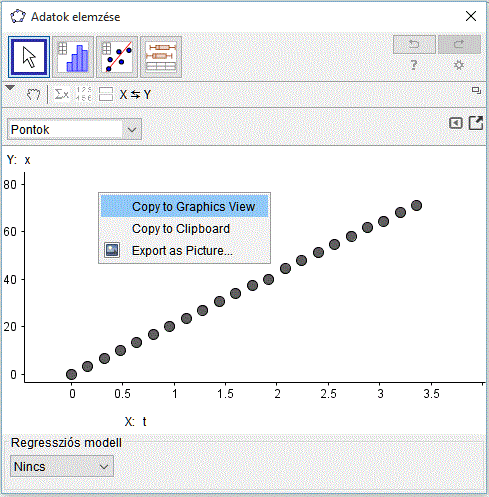The width and height of the screenshot is (489, 497).
Task: Click the redo arrow button
Action: (x=459, y=44)
